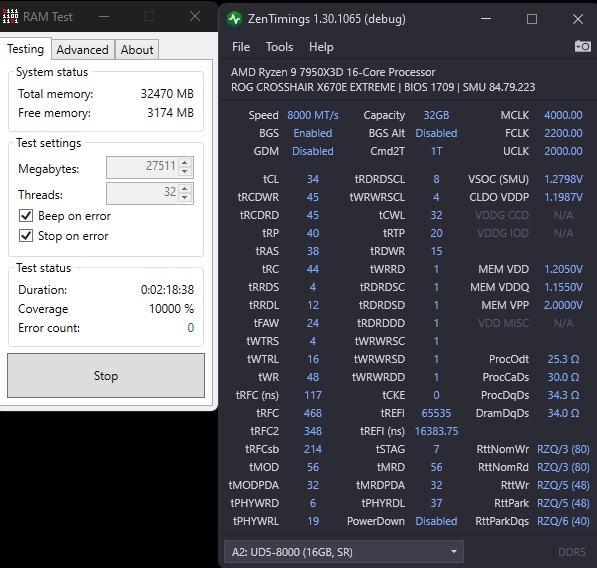The height and width of the screenshot is (568, 597).
Task: Click the ROG CROSSHAIR X670E EXTREME BIOS line
Action: pyautogui.click(x=383, y=87)
